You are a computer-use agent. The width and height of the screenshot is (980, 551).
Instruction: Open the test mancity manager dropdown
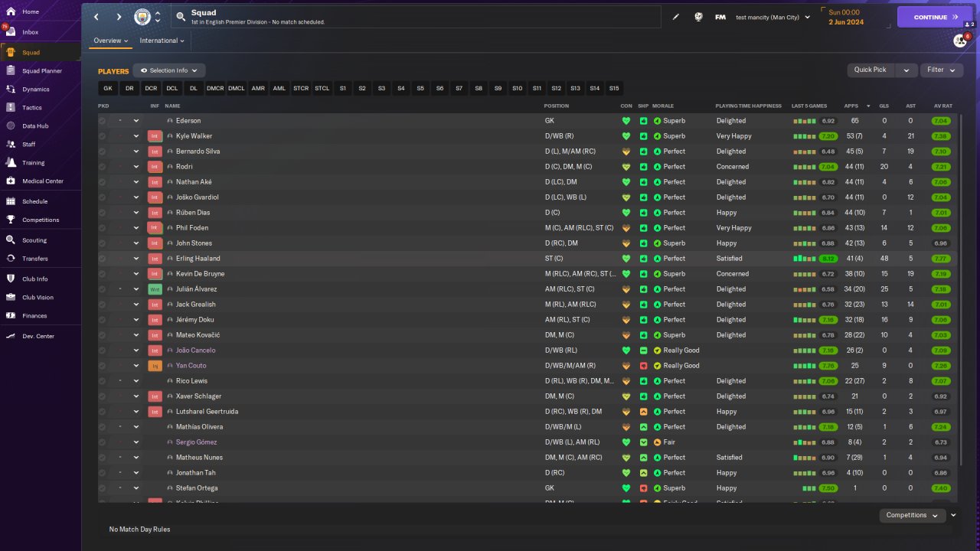[x=773, y=17]
